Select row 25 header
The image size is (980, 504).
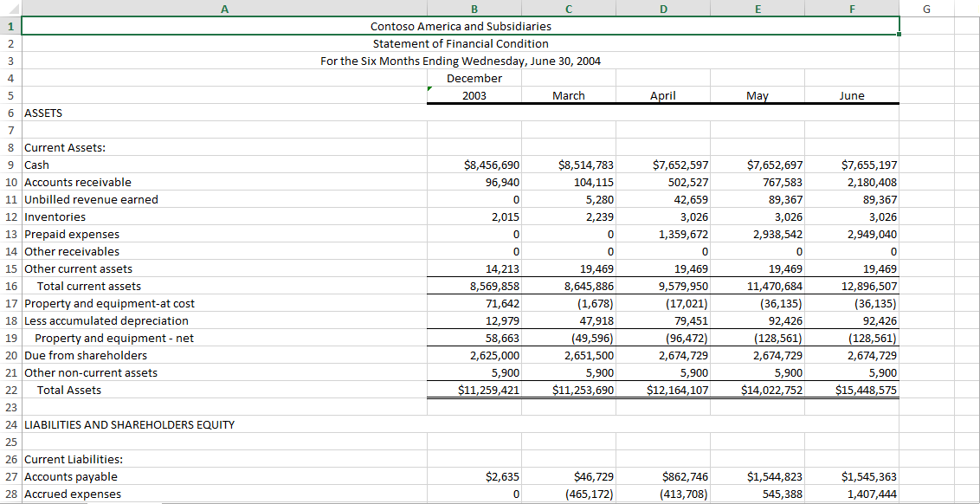point(10,442)
